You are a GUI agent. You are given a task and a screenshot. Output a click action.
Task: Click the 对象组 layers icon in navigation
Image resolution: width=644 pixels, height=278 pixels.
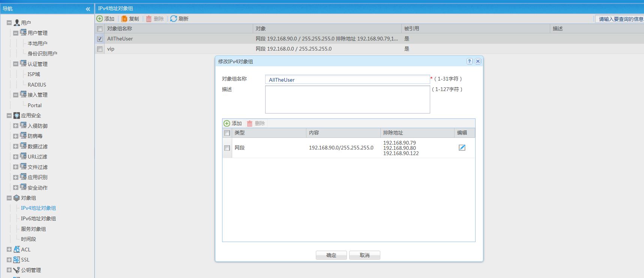(17, 198)
